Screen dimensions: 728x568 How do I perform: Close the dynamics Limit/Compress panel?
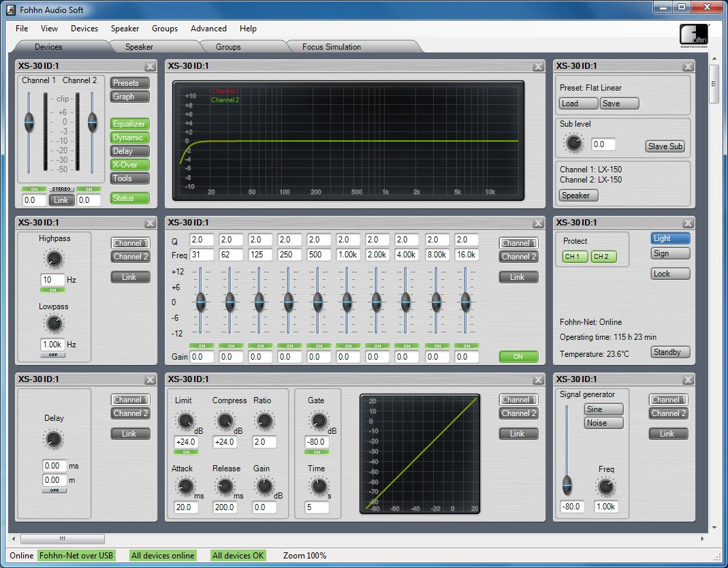click(x=538, y=380)
